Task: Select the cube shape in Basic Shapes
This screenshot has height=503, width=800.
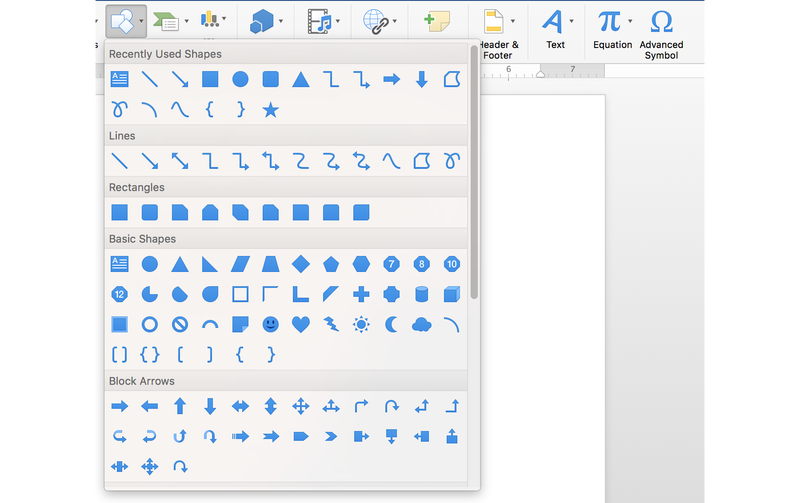Action: click(452, 294)
